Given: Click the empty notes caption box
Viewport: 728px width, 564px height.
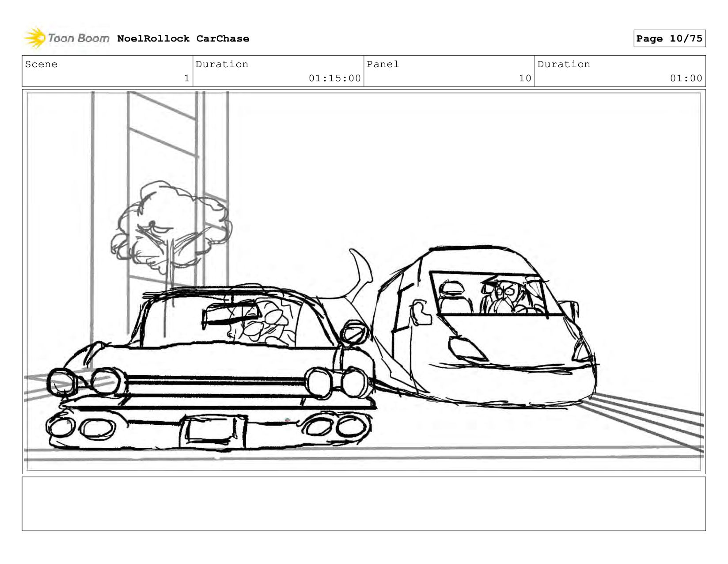Looking at the screenshot, I should 364,503.
